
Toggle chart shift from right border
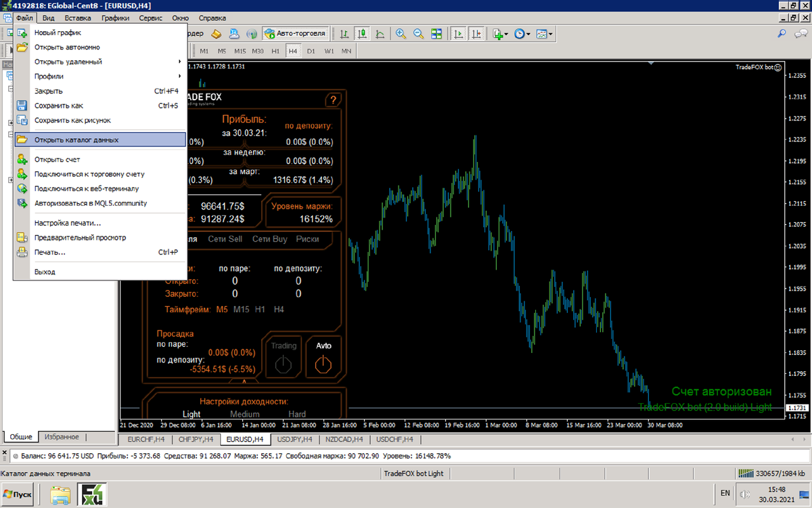click(476, 33)
